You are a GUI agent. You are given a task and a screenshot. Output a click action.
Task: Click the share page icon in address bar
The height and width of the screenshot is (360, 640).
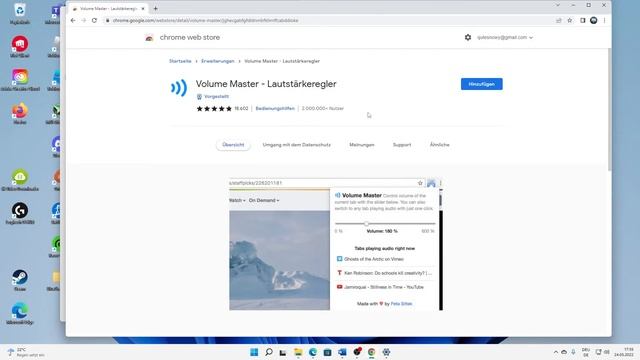coord(559,20)
